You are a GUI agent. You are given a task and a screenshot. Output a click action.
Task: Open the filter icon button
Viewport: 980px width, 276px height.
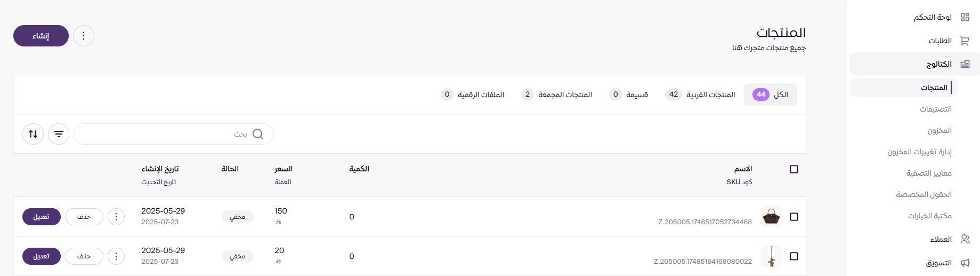[59, 134]
